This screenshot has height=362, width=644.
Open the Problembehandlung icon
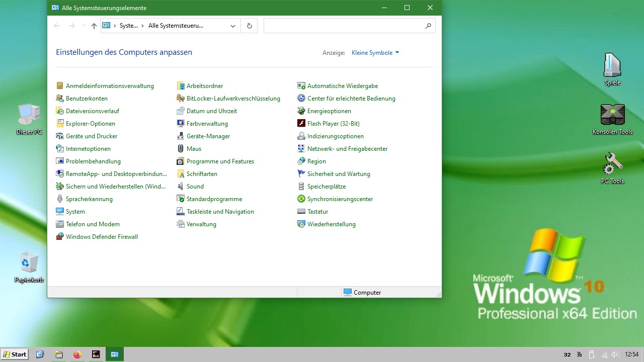tap(60, 161)
